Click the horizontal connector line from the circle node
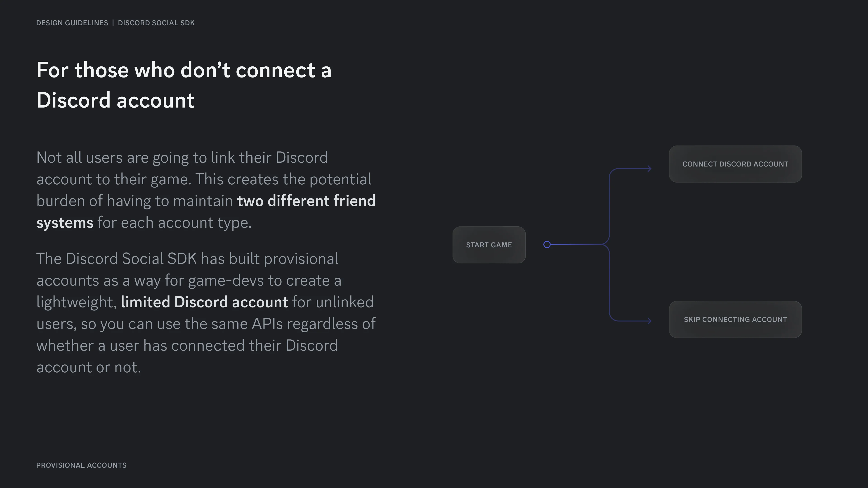This screenshot has width=868, height=488. [x=576, y=244]
